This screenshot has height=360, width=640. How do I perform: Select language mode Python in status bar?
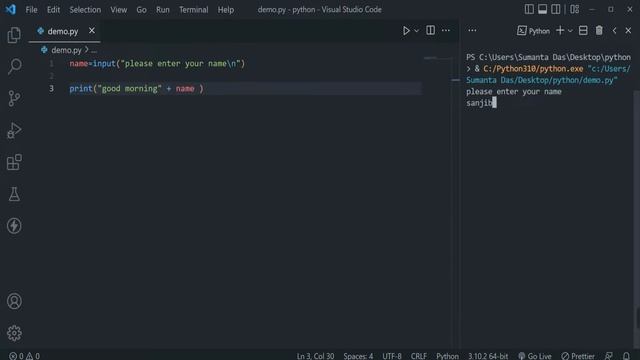pyautogui.click(x=447, y=356)
